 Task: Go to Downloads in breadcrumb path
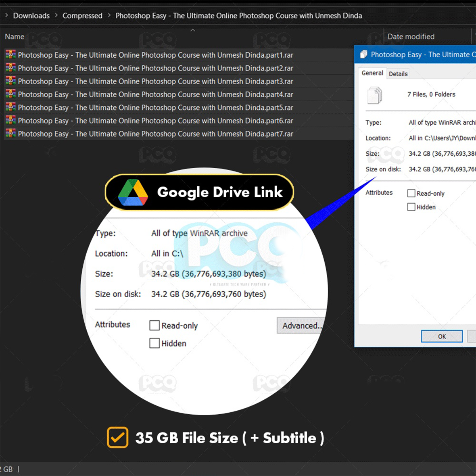click(31, 15)
